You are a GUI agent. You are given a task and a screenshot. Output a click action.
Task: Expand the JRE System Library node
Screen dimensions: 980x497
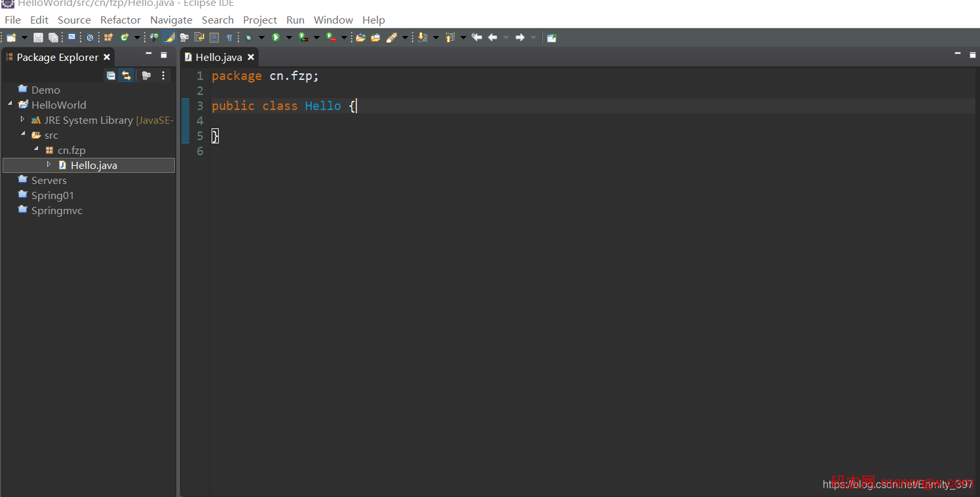click(x=22, y=120)
